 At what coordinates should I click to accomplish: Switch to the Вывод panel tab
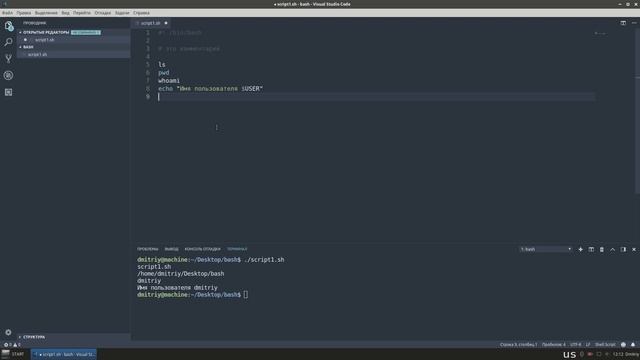pos(171,249)
